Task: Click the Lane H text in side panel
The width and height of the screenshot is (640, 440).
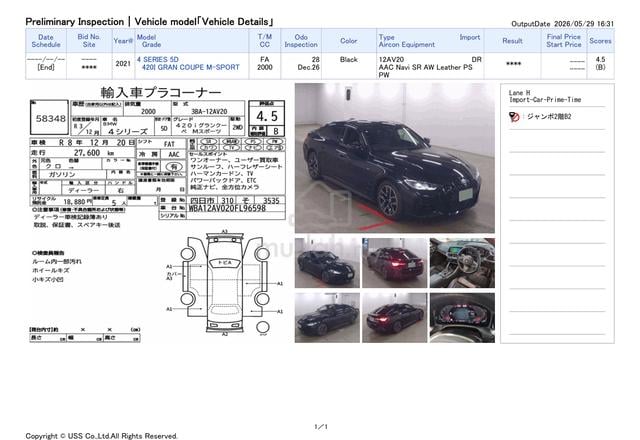Action: 520,93
